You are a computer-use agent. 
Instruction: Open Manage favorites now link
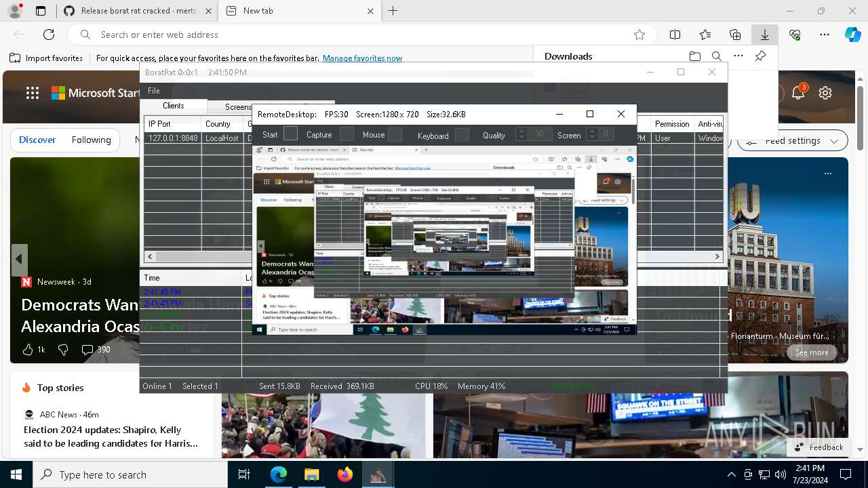pos(362,58)
